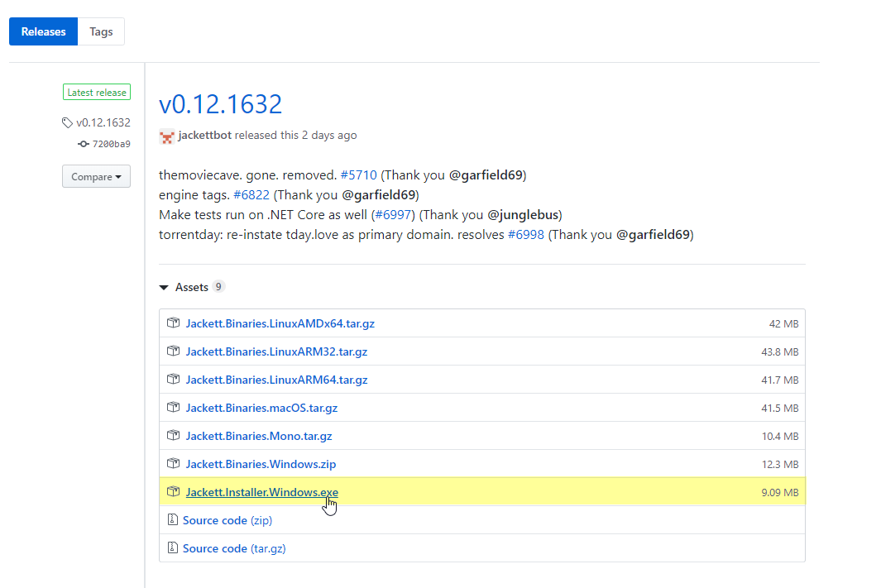The height and width of the screenshot is (588, 881).
Task: Click package icon for LinuxARM64 asset
Action: point(173,379)
